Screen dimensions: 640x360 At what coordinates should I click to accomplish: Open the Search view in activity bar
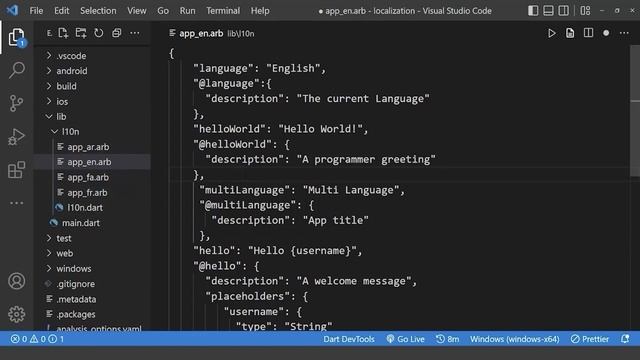click(16, 70)
